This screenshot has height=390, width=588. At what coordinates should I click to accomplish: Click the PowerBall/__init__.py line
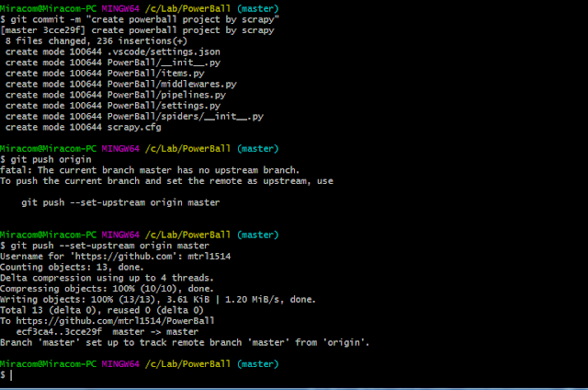coord(112,63)
